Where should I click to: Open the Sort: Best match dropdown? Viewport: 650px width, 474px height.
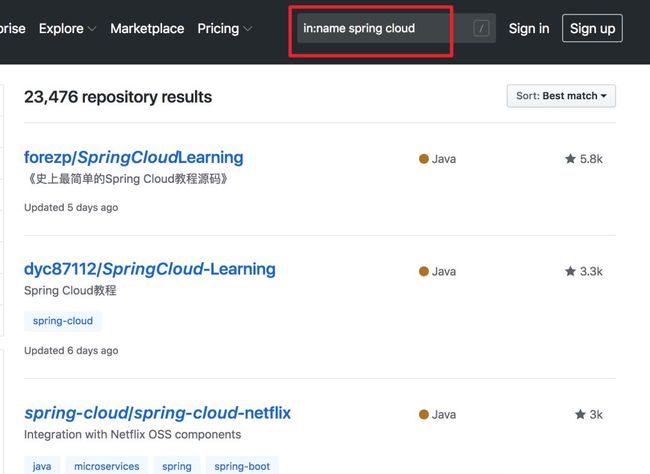pyautogui.click(x=561, y=96)
